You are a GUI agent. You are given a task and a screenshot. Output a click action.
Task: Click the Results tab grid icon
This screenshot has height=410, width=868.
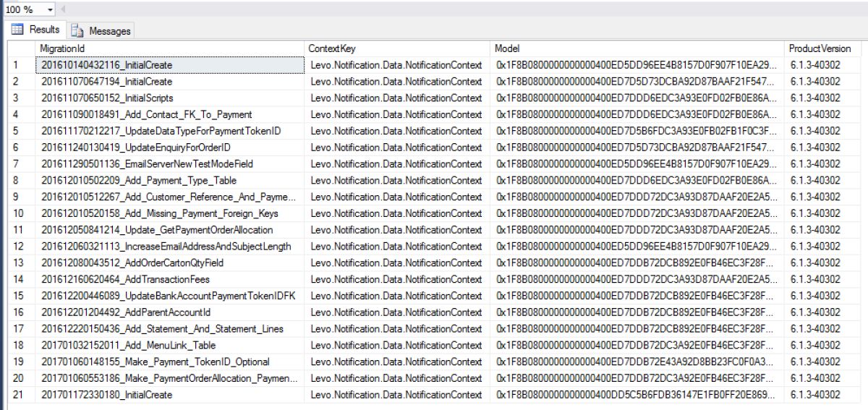click(17, 30)
